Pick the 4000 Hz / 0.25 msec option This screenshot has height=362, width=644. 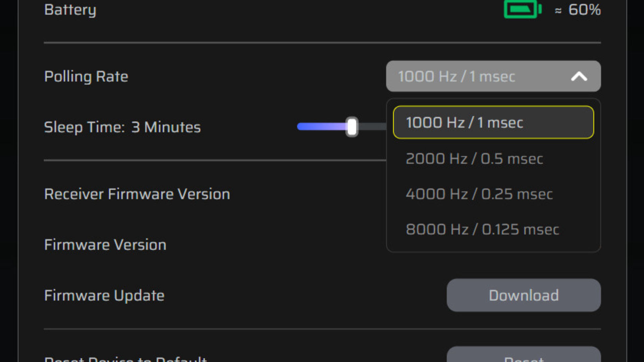coord(493,194)
